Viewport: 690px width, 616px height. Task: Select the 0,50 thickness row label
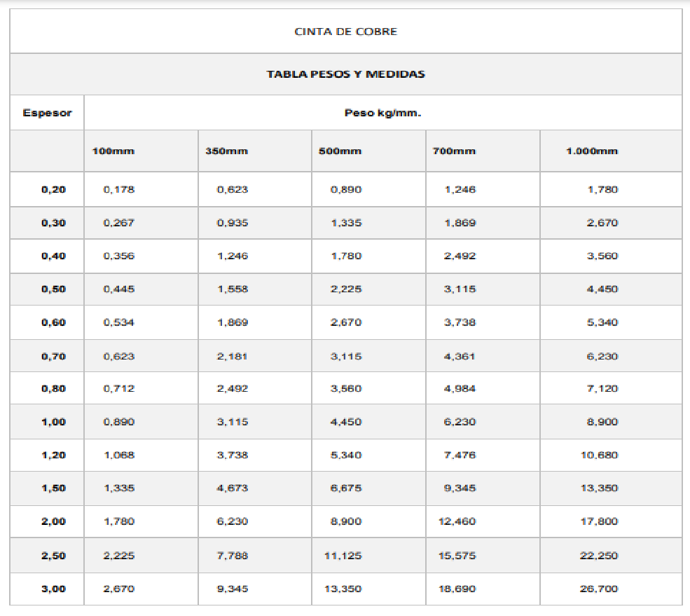coord(54,289)
